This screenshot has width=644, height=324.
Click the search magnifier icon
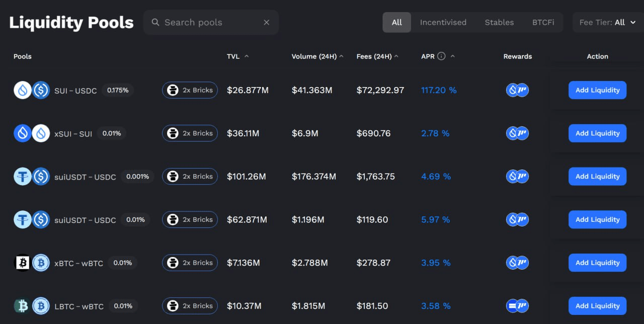point(155,23)
